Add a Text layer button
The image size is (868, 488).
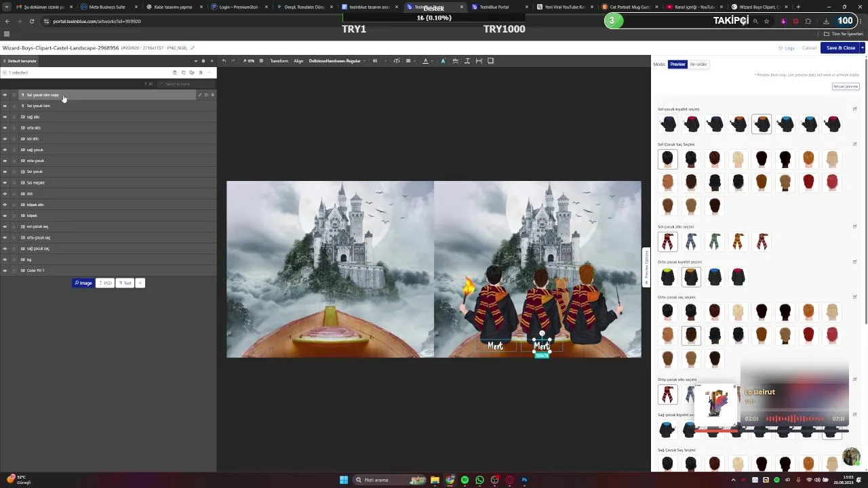pyautogui.click(x=125, y=283)
